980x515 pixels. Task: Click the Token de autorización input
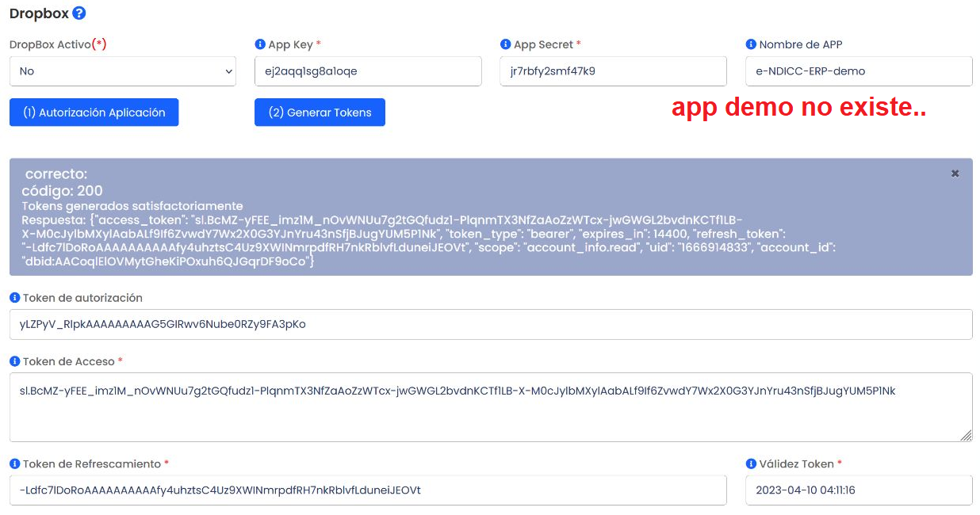[x=490, y=324]
